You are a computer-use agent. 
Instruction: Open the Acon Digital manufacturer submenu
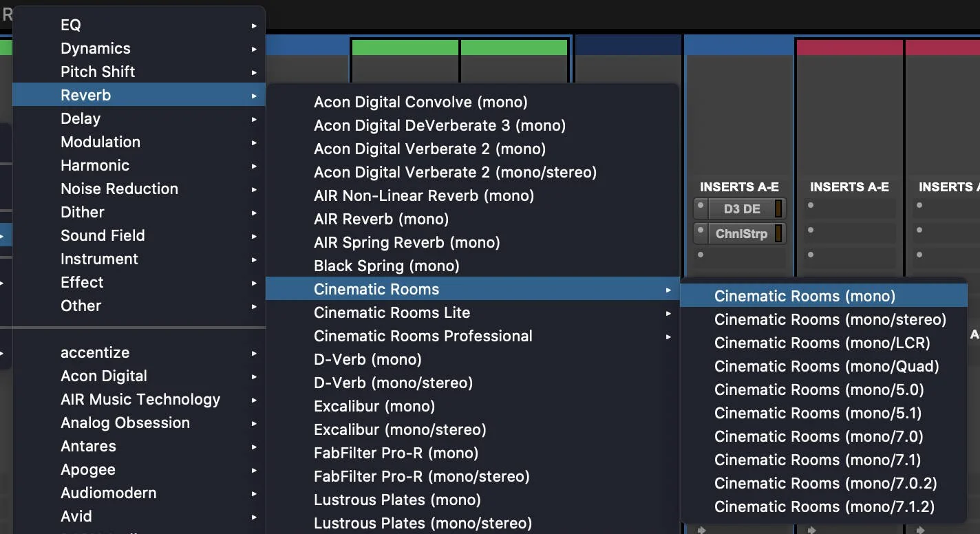point(139,376)
